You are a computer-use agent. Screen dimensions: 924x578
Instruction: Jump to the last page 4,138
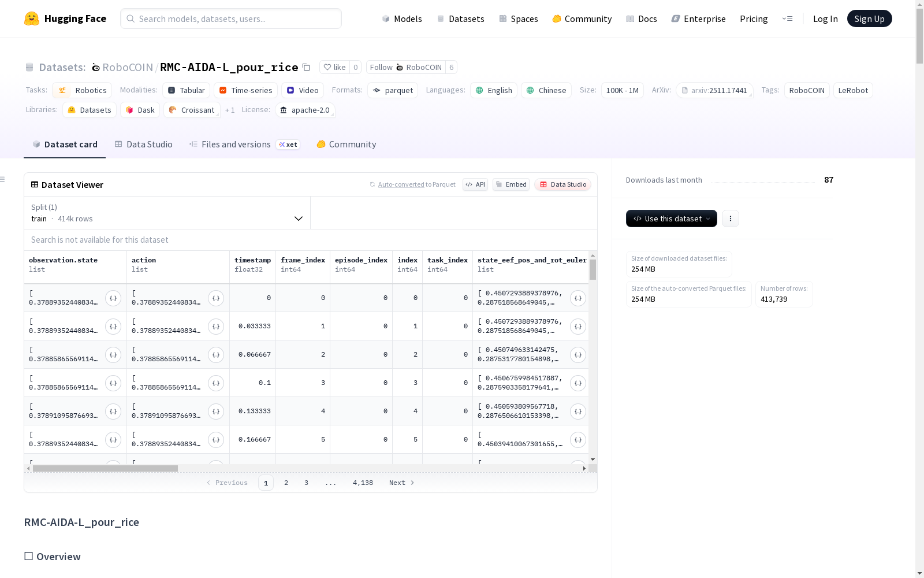[363, 483]
